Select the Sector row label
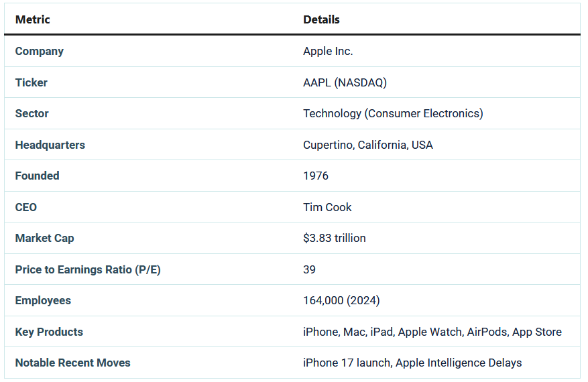The height and width of the screenshot is (382, 588). tap(32, 113)
